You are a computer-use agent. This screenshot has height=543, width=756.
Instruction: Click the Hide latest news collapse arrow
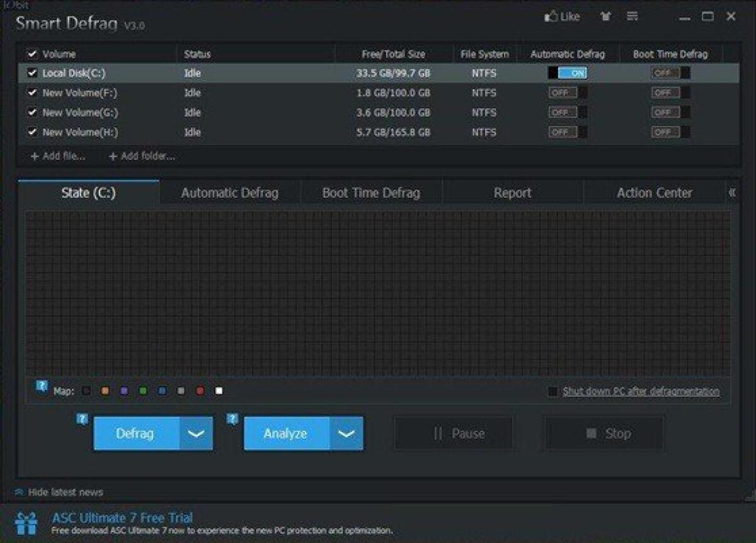point(20,491)
